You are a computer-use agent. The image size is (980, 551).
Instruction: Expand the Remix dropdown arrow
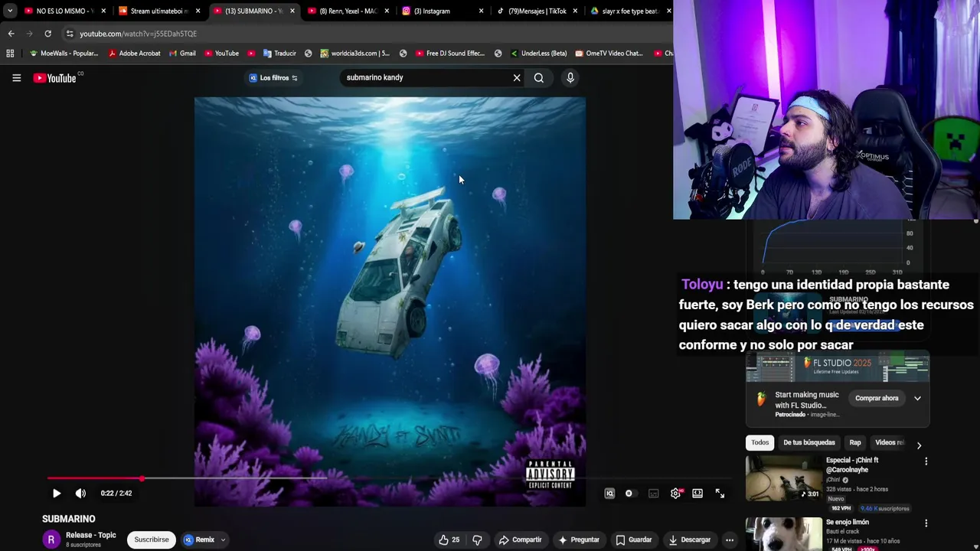[x=223, y=540]
